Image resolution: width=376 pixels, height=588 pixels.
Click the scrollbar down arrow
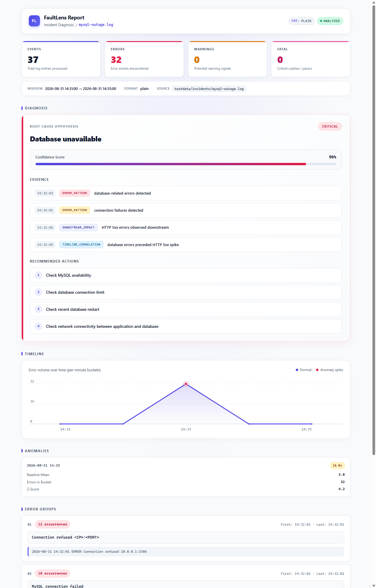point(374,586)
